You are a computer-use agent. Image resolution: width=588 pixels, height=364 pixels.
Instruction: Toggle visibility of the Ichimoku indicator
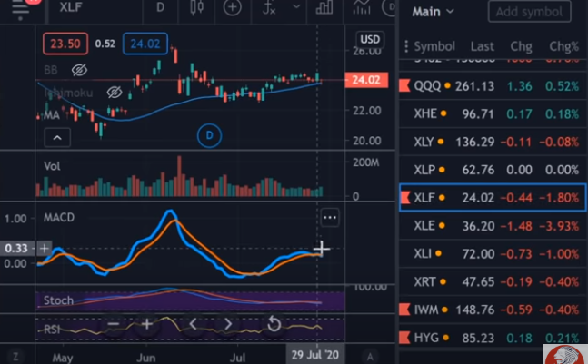(115, 92)
